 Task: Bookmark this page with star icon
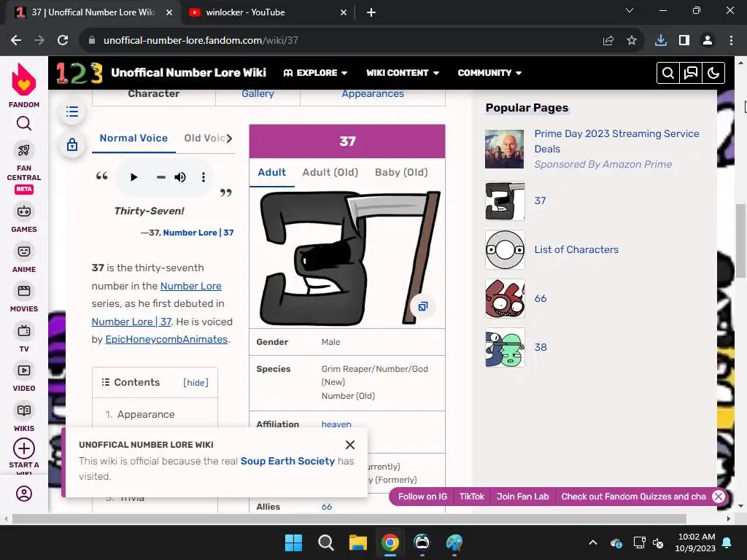click(x=632, y=41)
